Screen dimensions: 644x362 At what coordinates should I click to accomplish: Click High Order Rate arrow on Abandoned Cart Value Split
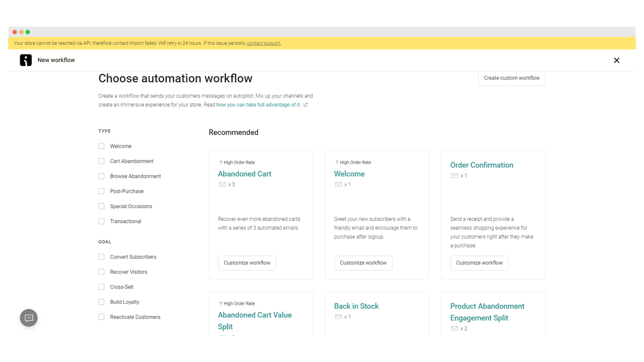[220, 303]
